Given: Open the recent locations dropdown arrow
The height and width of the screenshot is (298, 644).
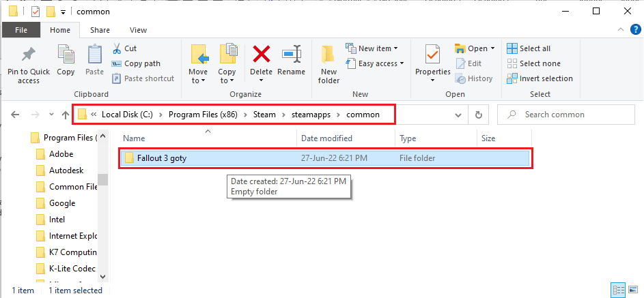Looking at the screenshot, I should [51, 115].
